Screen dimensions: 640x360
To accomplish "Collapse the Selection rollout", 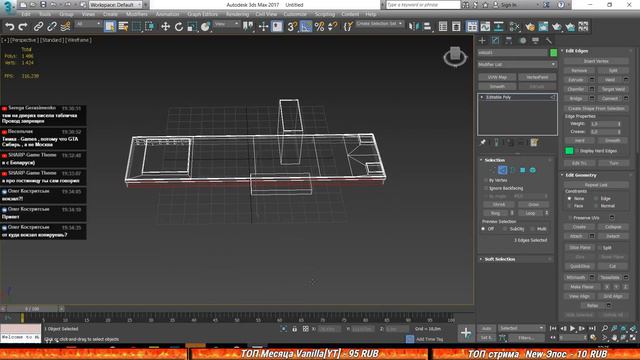I will (x=494, y=160).
